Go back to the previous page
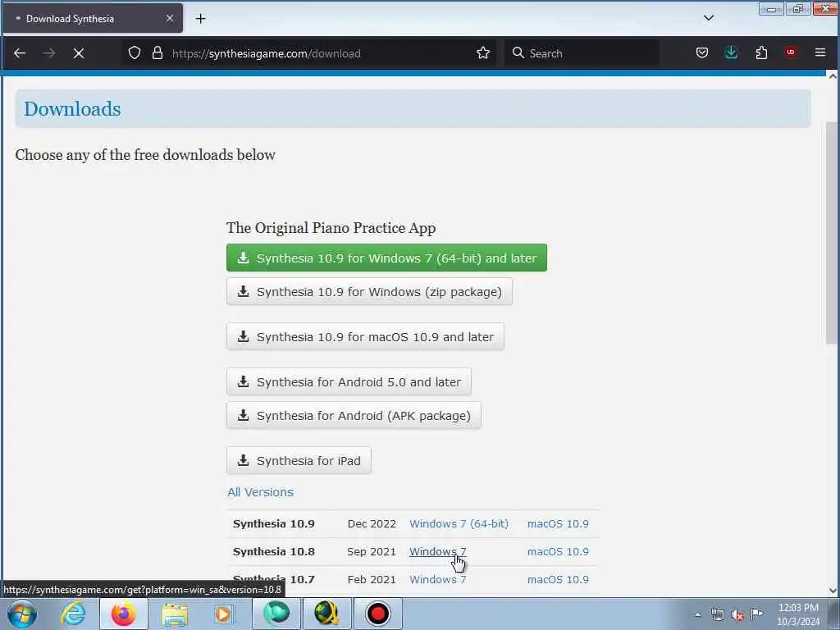The width and height of the screenshot is (840, 630). point(20,53)
